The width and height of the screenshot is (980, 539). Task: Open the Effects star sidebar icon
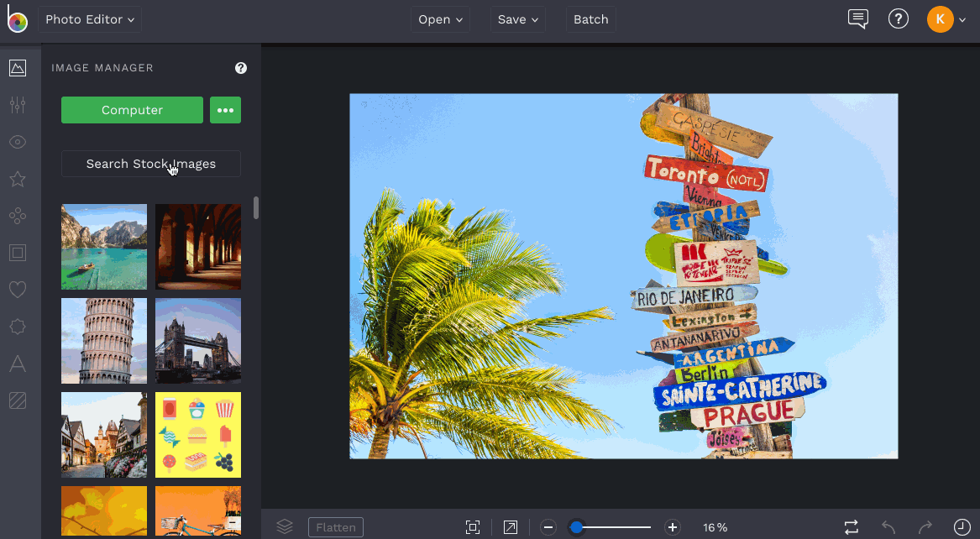(x=18, y=180)
